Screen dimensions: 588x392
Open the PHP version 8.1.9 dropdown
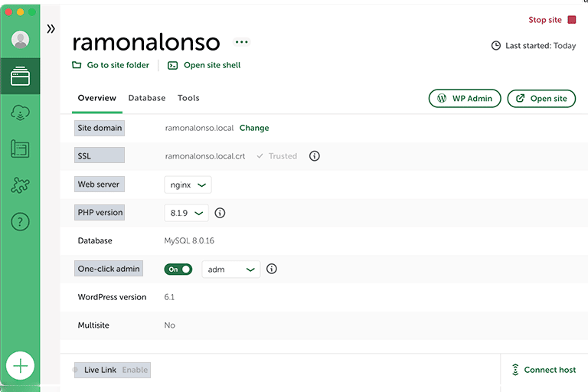pyautogui.click(x=186, y=213)
